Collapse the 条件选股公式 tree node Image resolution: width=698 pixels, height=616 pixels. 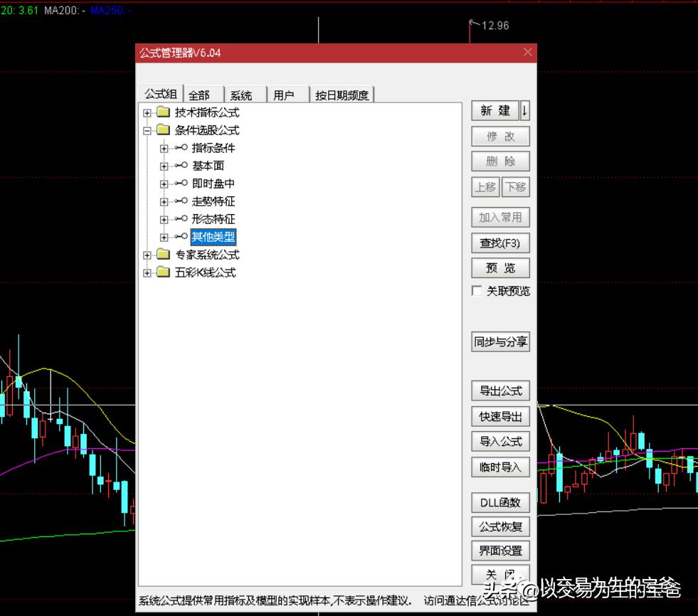(147, 131)
